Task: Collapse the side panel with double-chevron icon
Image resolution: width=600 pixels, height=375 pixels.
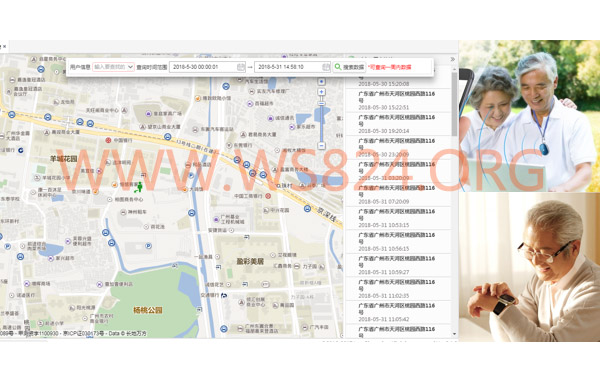Action: (453, 59)
